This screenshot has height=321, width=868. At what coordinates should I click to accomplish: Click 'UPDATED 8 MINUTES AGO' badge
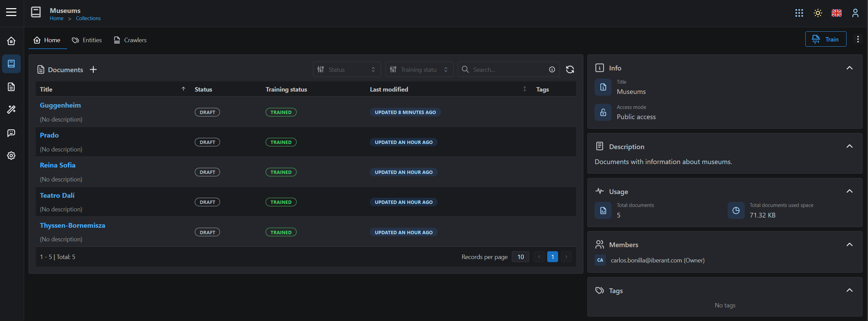[405, 112]
